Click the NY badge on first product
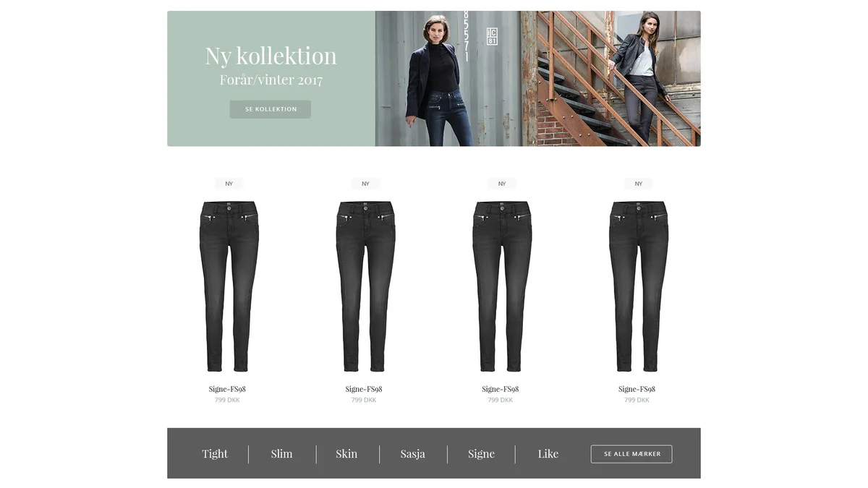This screenshot has width=868, height=488. [229, 184]
